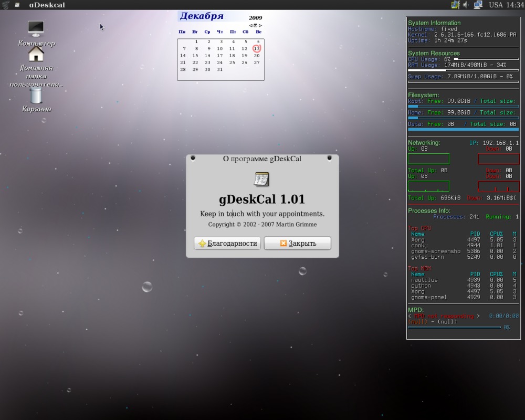Select circled day 13 in calendar
Screen dimensions: 525x420
coord(257,49)
